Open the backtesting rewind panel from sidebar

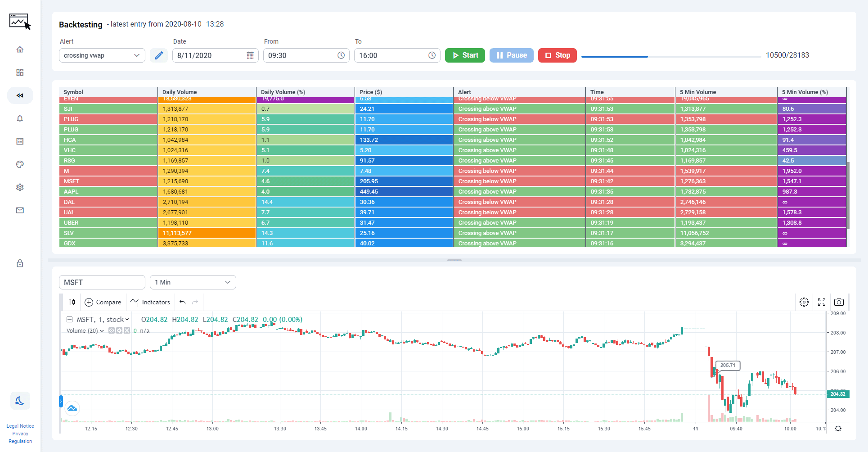click(20, 95)
